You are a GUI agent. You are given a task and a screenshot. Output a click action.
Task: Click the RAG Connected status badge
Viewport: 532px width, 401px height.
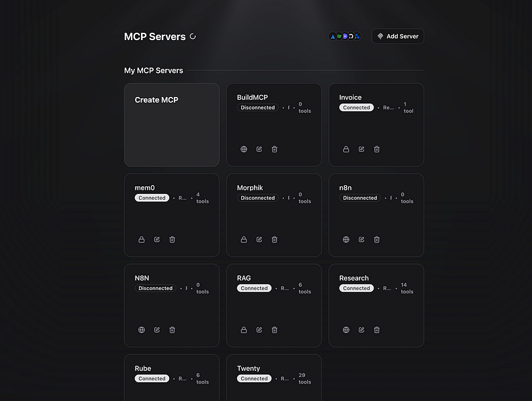click(254, 288)
